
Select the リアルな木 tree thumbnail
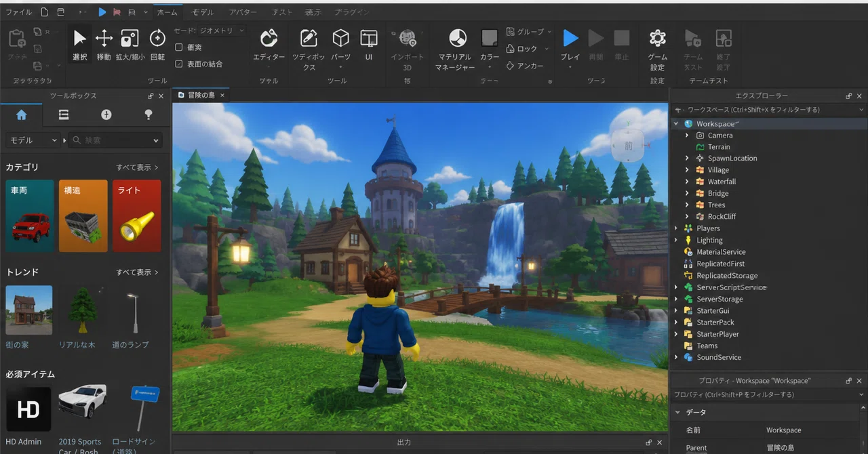pos(83,310)
